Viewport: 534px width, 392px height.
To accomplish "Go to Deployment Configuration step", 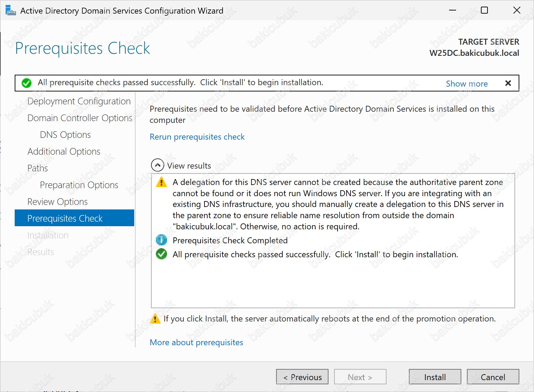I will point(79,101).
